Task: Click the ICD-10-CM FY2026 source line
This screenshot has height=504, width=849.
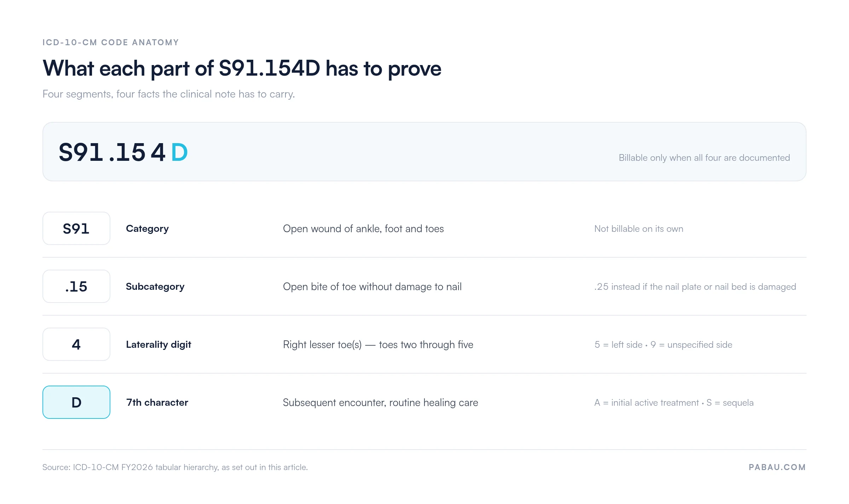Action: [175, 467]
